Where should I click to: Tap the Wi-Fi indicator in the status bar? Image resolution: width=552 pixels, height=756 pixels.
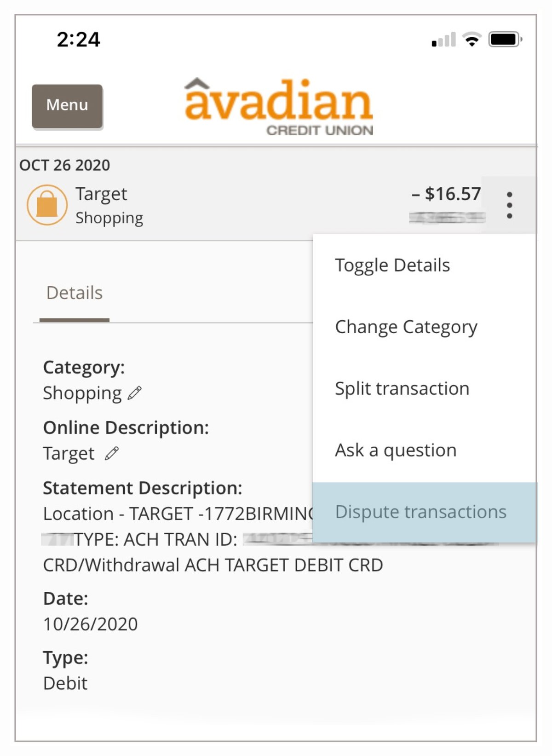pyautogui.click(x=470, y=40)
